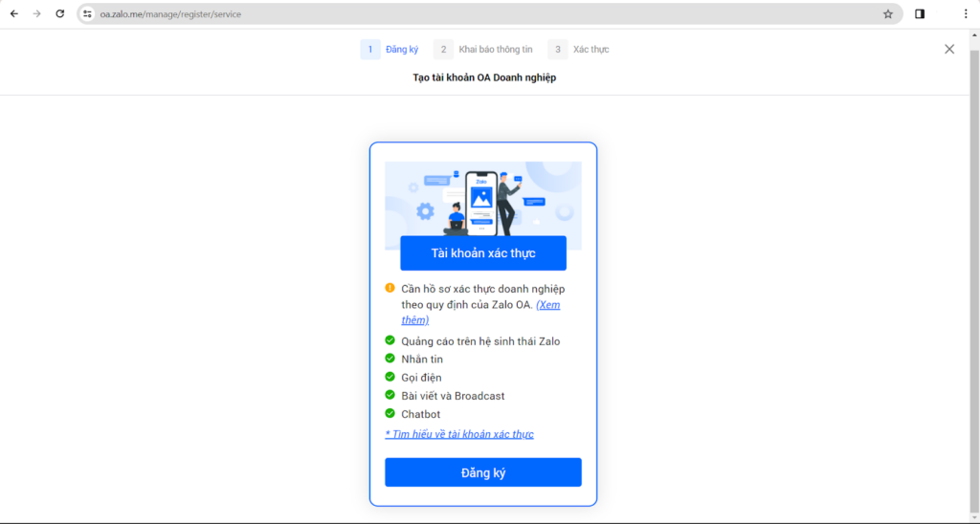
Task: Click green check beside Nhắn tin
Action: coord(390,359)
